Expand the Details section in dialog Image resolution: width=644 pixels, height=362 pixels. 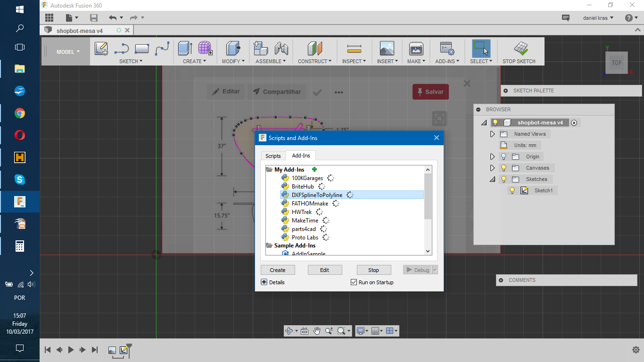pyautogui.click(x=264, y=282)
